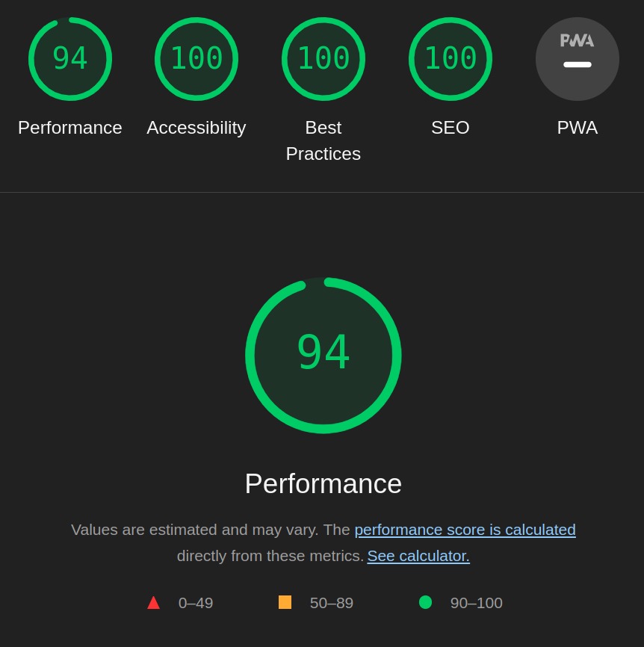Image resolution: width=644 pixels, height=647 pixels.
Task: Click the SEO score gauge circle
Action: coord(451,59)
